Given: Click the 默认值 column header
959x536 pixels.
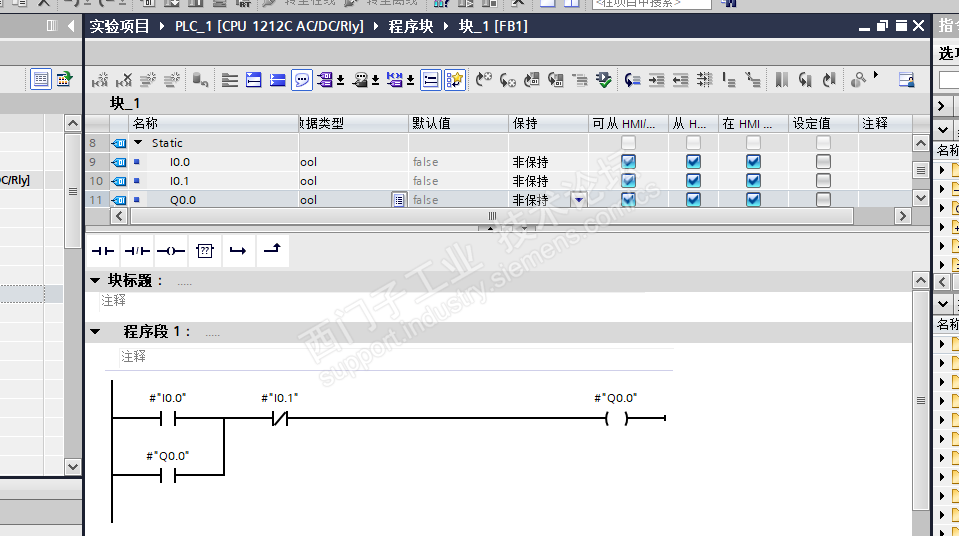Looking at the screenshot, I should pyautogui.click(x=458, y=124).
